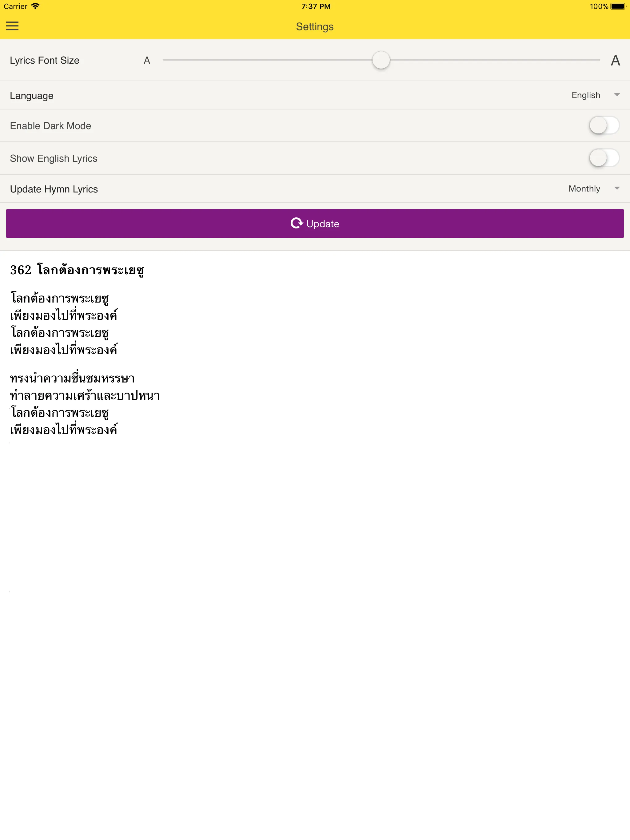Click the small A font size icon

(147, 60)
